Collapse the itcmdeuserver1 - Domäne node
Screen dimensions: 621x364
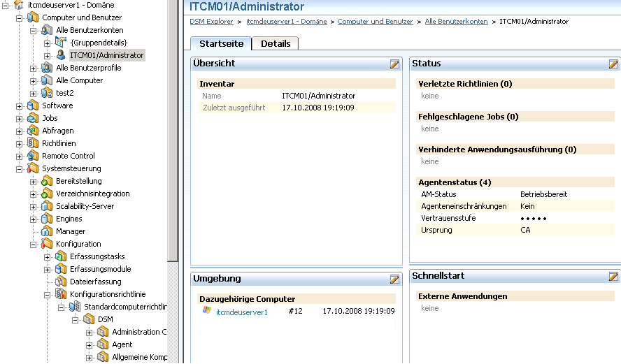click(5, 5)
